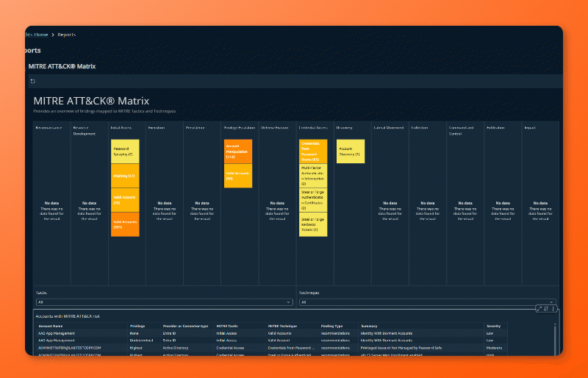Sort by the Account Name column header

(51, 327)
